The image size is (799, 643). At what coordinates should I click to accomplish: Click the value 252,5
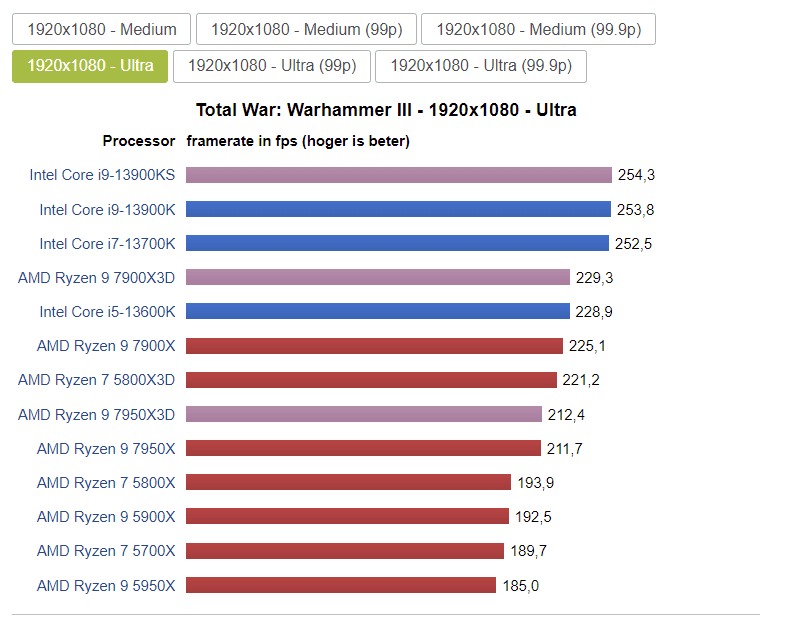(633, 244)
